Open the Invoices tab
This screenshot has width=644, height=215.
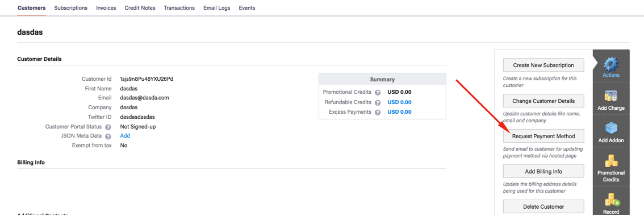(x=106, y=8)
